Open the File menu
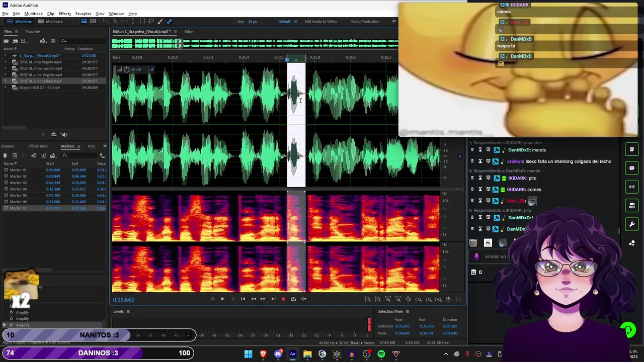This screenshot has height=362, width=644. pyautogui.click(x=5, y=14)
